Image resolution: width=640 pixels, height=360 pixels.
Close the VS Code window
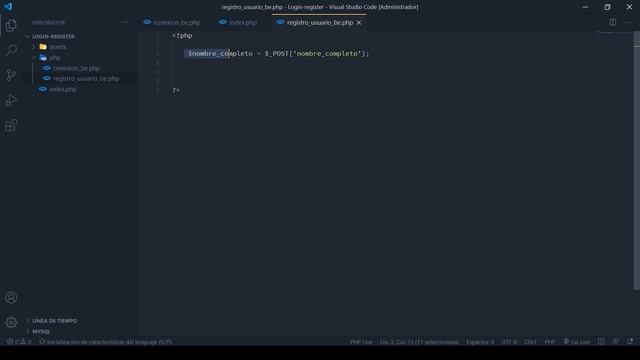(629, 7)
